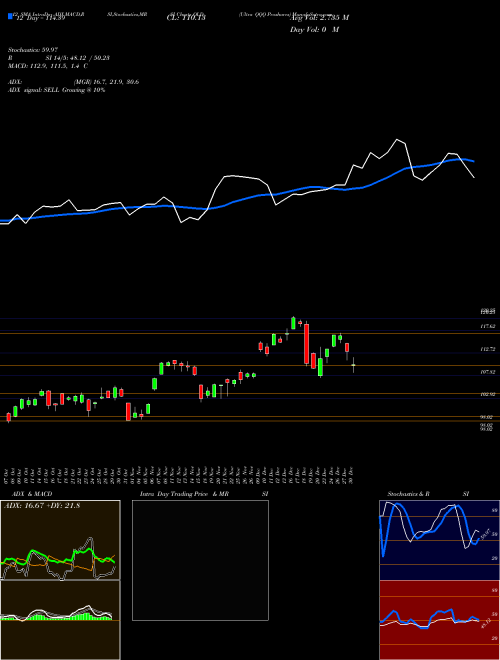Click the 112.72 price axis label

pos(488,349)
